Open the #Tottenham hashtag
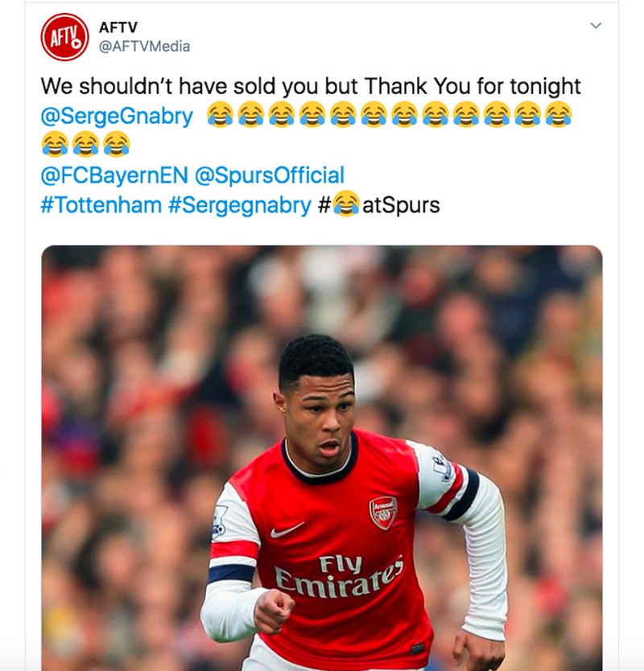Image resolution: width=644 pixels, height=671 pixels. (x=101, y=204)
